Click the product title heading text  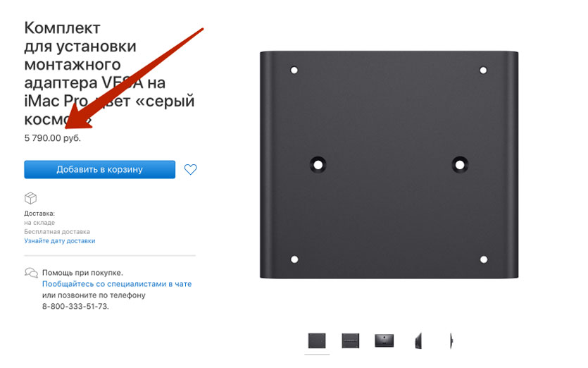coord(109,73)
